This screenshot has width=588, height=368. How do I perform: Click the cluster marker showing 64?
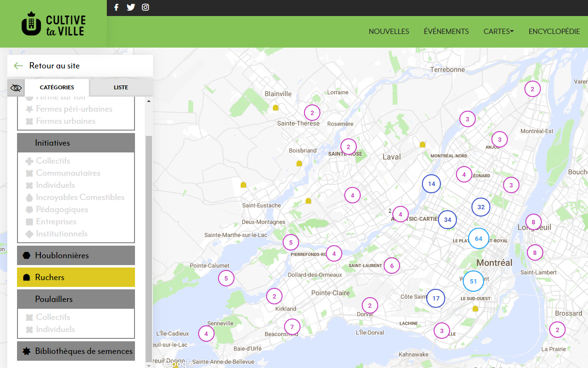point(478,238)
